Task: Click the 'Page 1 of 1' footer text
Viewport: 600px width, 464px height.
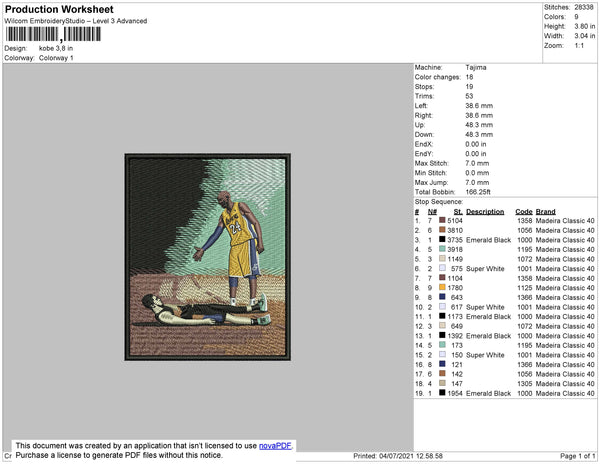Action: tap(578, 456)
